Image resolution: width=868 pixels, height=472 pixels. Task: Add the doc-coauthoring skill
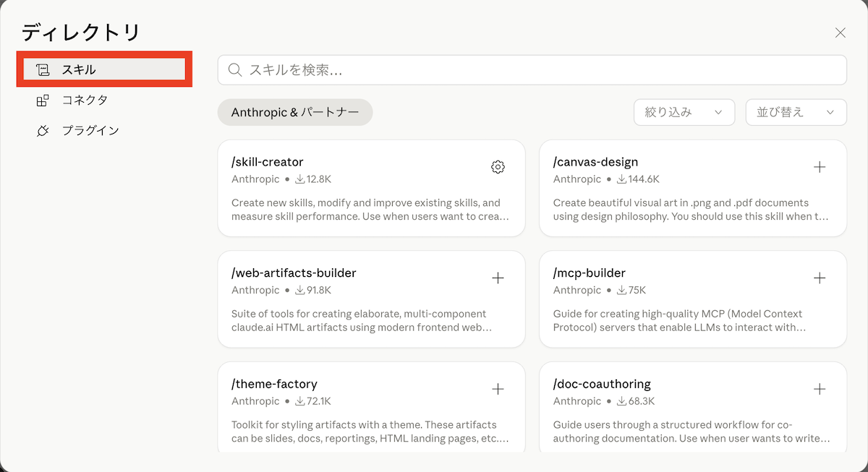tap(820, 389)
